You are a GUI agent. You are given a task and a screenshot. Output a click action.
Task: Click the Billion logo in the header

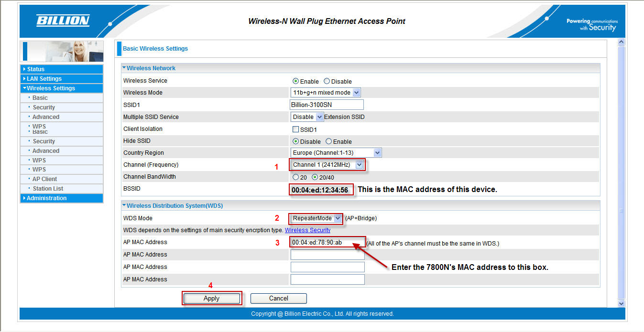click(63, 21)
